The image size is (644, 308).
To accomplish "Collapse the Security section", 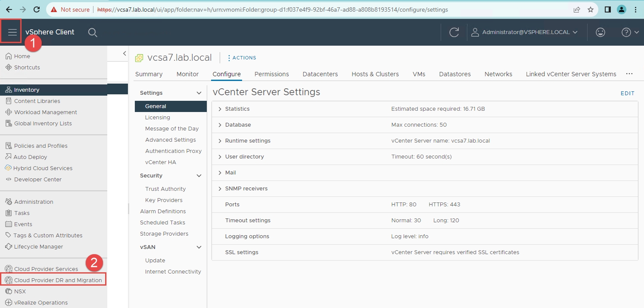I will coord(199,176).
